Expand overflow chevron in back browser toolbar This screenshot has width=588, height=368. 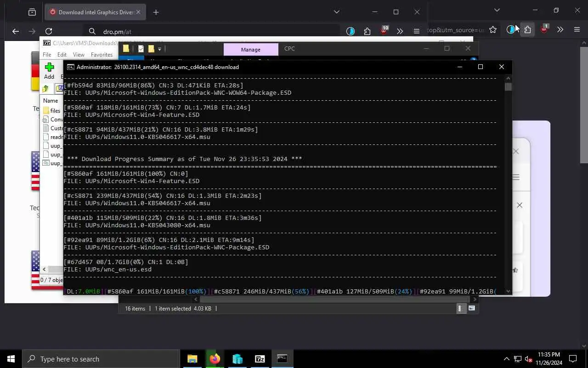pos(560,29)
